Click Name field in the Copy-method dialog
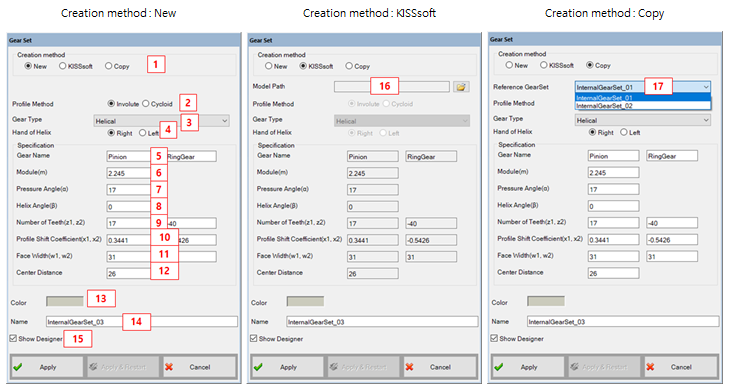 (x=623, y=322)
